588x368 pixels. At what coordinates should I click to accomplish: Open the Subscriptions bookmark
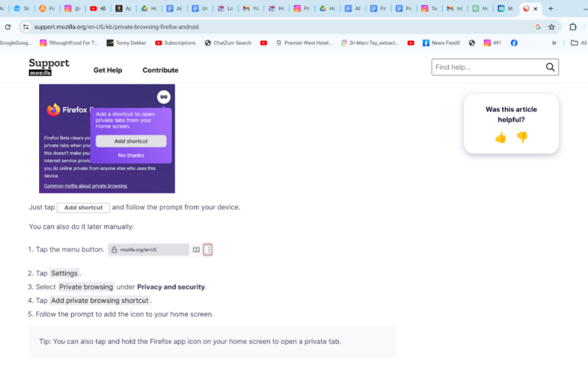point(175,43)
